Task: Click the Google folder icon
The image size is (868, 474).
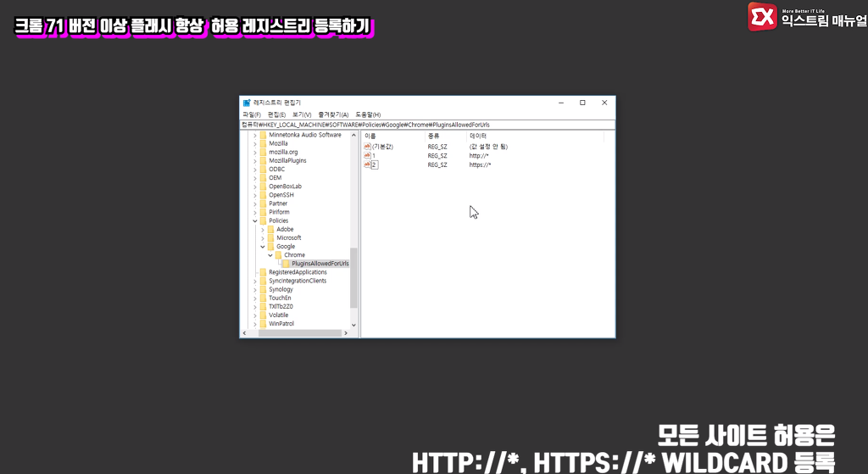Action: point(270,247)
